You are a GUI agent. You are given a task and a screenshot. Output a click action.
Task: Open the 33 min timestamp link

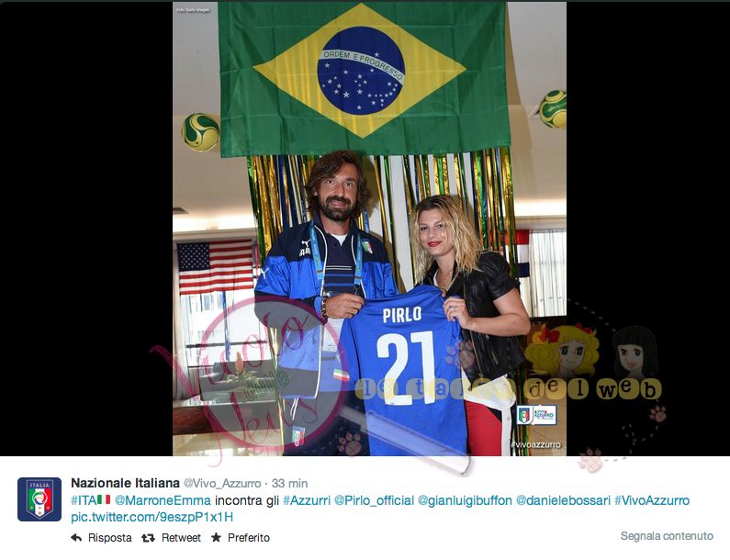(x=289, y=483)
